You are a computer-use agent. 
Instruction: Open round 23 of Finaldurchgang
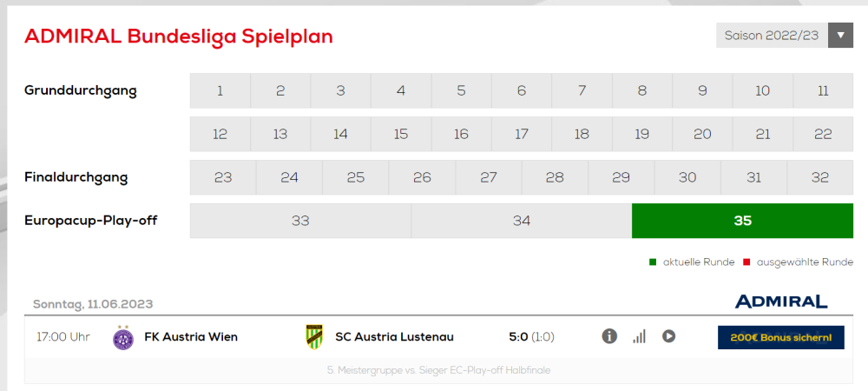click(223, 177)
